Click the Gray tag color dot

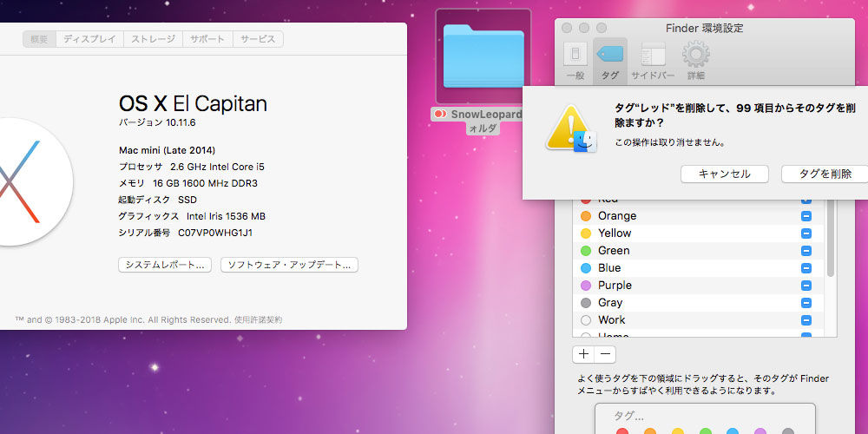click(x=586, y=303)
